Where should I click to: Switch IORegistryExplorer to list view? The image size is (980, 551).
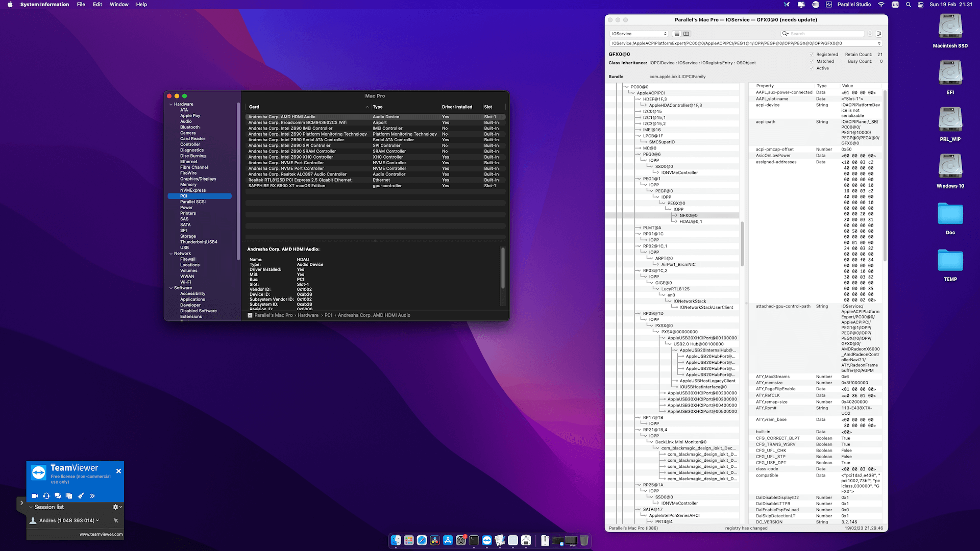click(x=677, y=34)
